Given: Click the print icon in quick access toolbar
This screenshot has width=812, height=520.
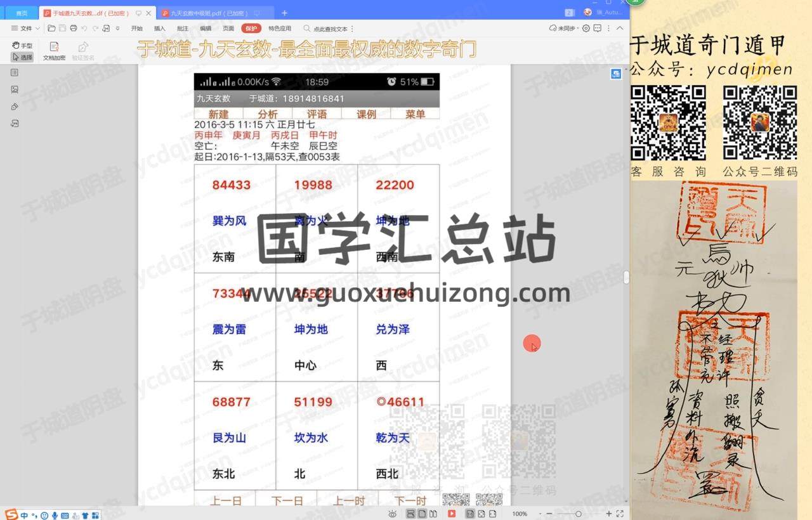Looking at the screenshot, I should (x=73, y=29).
